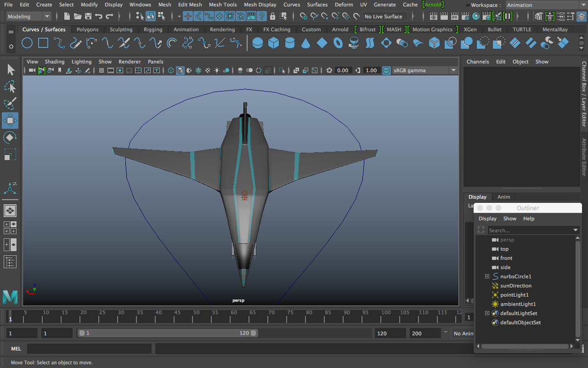The width and height of the screenshot is (588, 368).
Task: Toggle the color management ON button
Action: 386,70
